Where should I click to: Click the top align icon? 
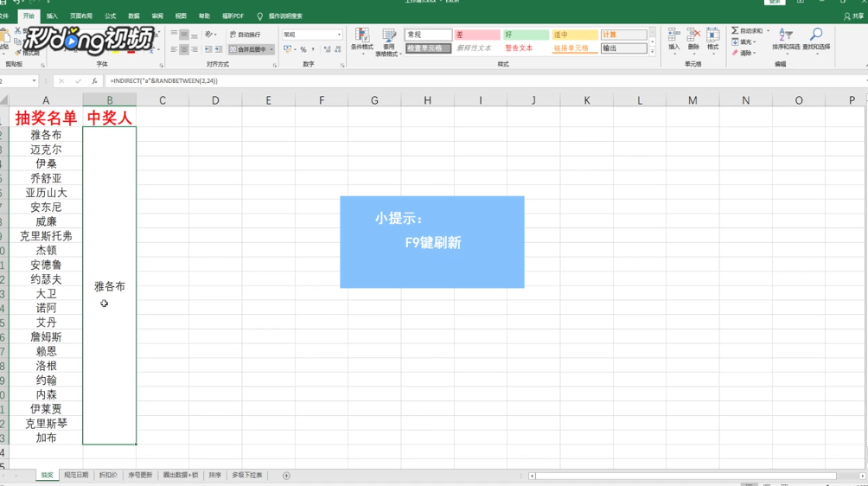tap(174, 35)
